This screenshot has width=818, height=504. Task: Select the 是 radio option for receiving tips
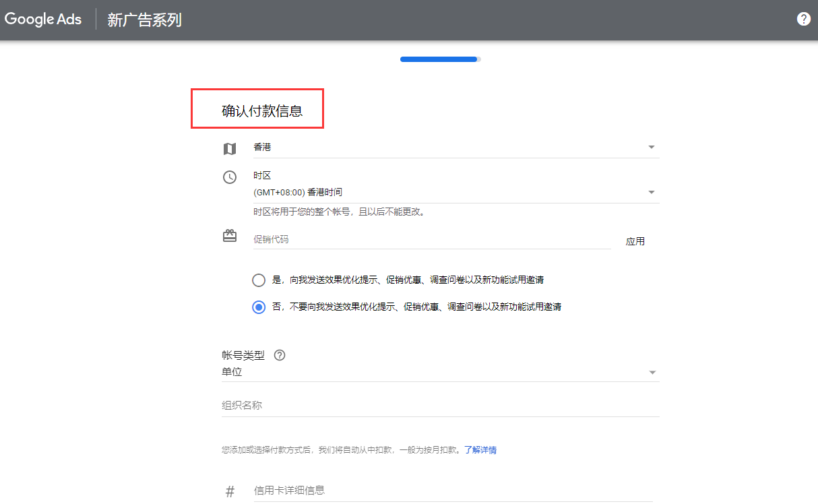click(259, 280)
